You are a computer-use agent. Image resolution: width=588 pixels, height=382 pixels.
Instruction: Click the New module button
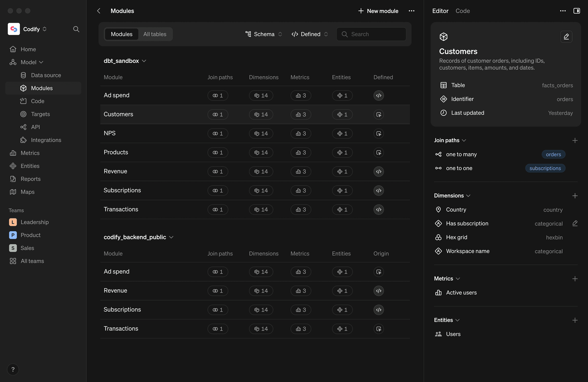coord(378,11)
